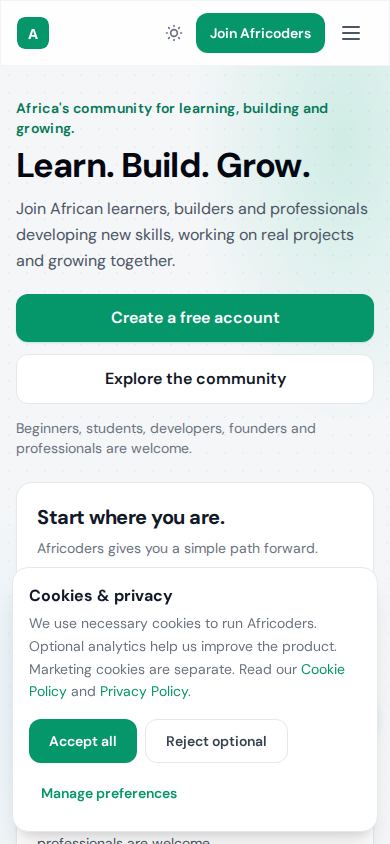Open the Privacy Policy link
This screenshot has width=390, height=844.
point(144,691)
